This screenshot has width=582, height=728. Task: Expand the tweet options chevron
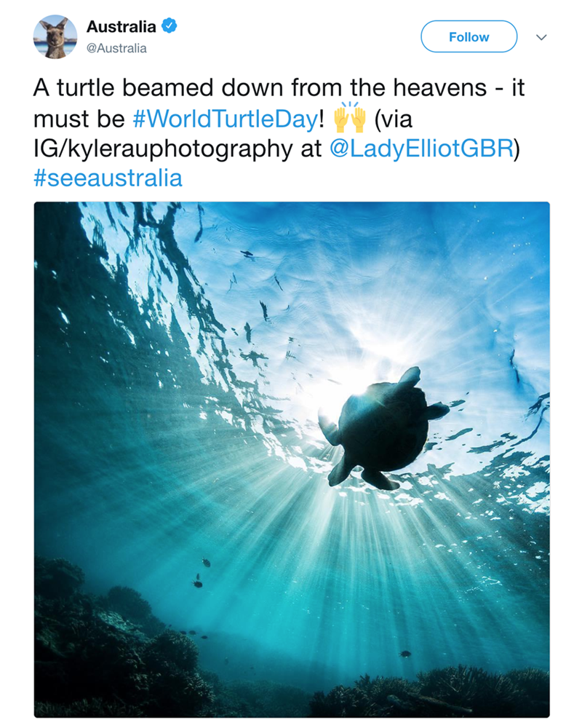(x=541, y=37)
